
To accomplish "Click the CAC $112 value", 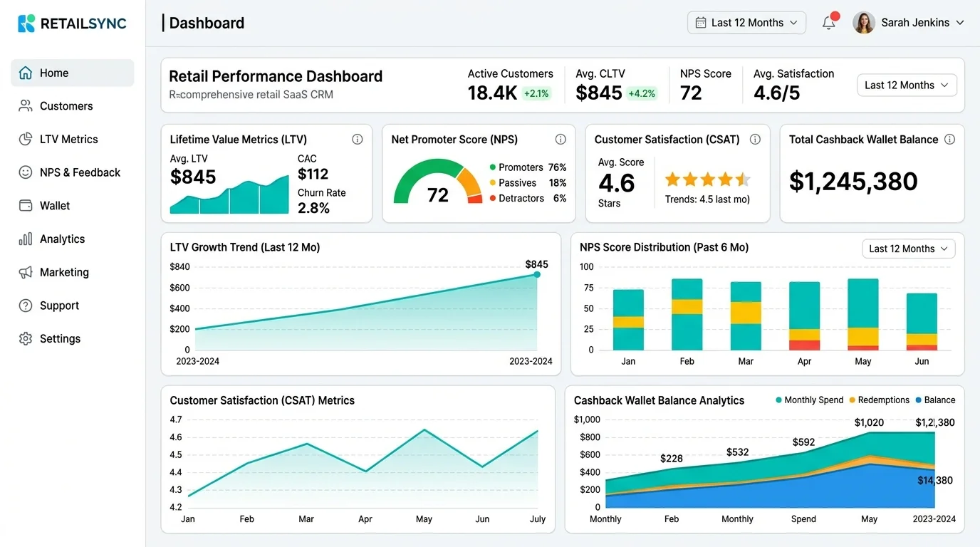I will coord(313,174).
